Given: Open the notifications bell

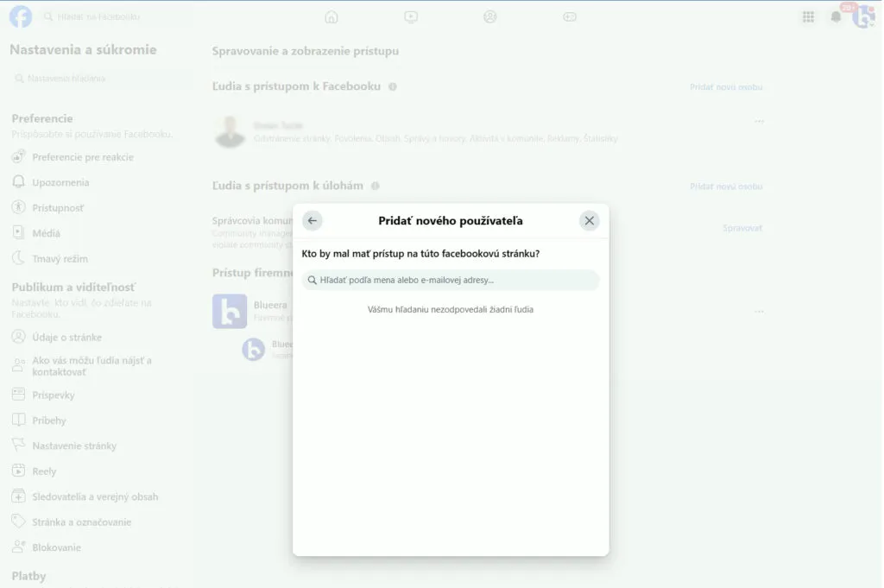Looking at the screenshot, I should click(835, 16).
